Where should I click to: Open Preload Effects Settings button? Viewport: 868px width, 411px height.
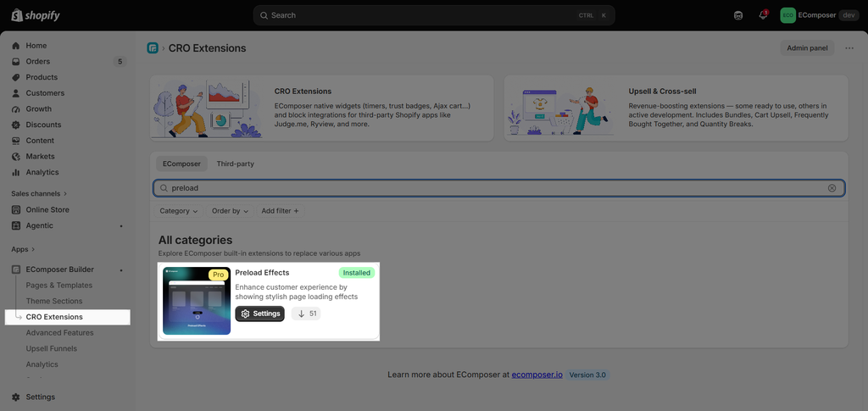(x=259, y=314)
